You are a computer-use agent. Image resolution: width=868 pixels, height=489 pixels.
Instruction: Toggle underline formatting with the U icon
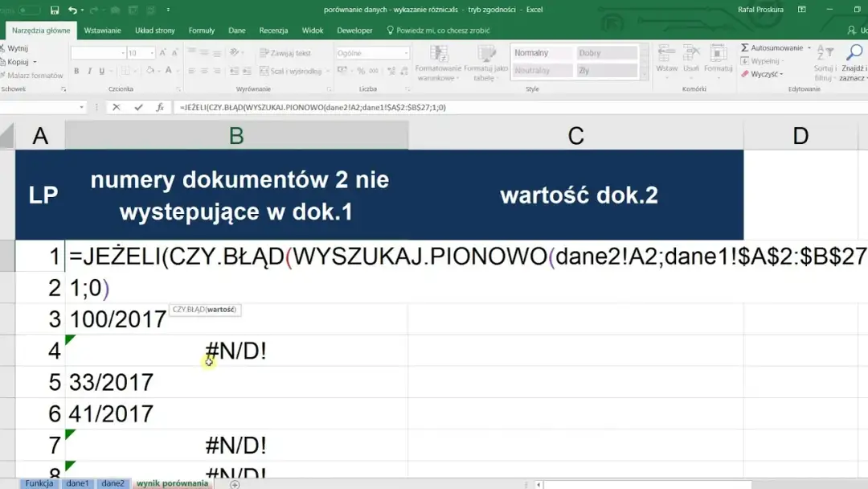pyautogui.click(x=100, y=71)
